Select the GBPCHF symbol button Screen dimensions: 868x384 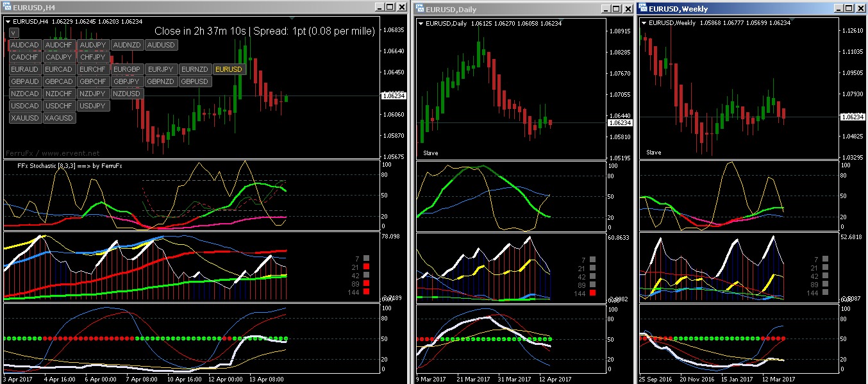click(x=94, y=81)
